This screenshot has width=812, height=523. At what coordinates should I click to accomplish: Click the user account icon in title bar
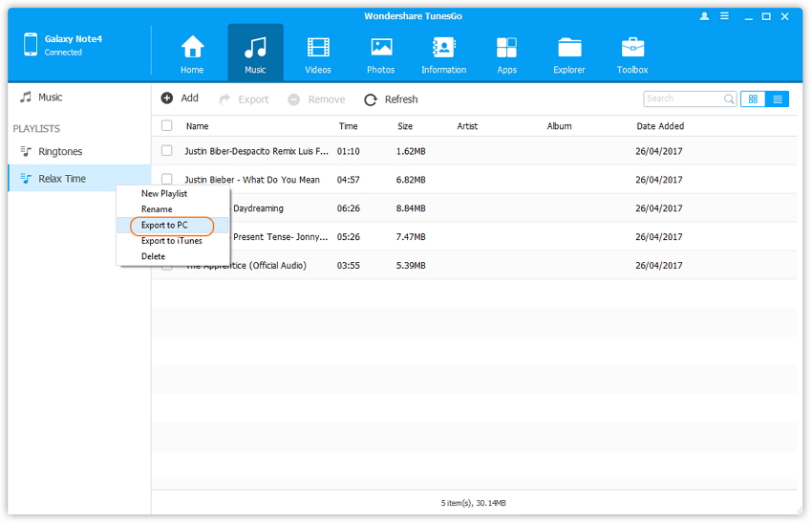click(x=705, y=16)
